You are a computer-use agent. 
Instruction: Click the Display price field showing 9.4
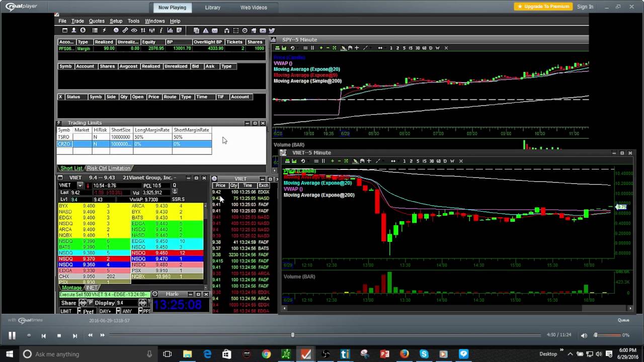coord(127,303)
